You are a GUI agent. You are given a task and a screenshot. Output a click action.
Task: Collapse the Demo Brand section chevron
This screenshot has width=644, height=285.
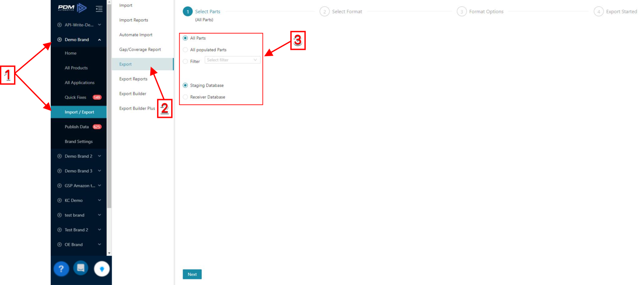tap(100, 39)
